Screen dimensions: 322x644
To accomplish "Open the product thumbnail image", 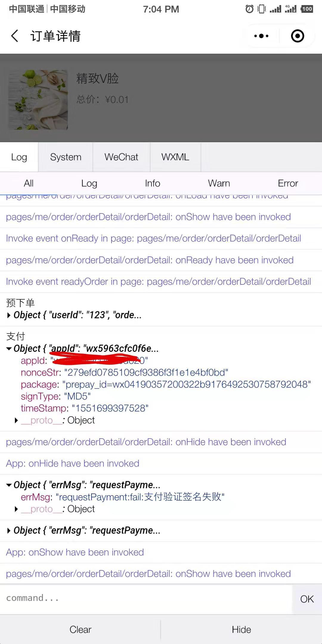I will click(x=38, y=100).
